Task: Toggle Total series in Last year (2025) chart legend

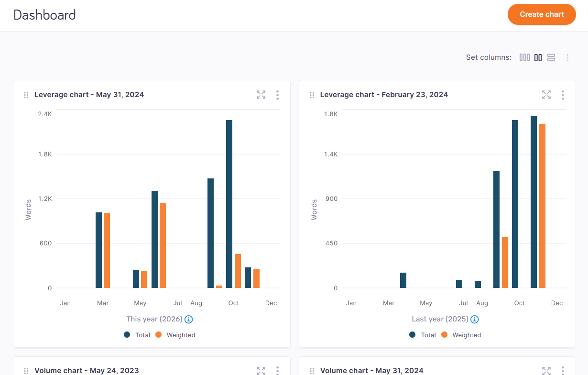Action: [x=423, y=335]
